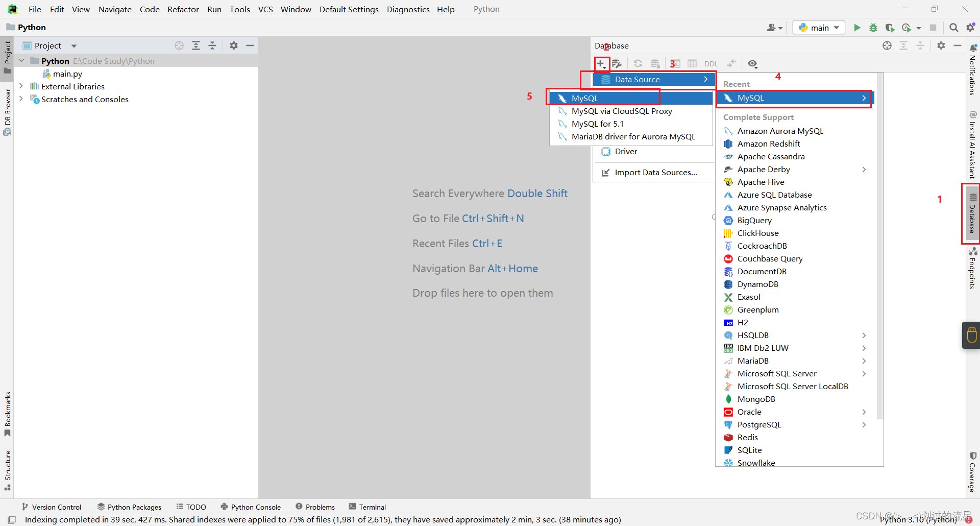Hide the Database panel with minus icon

(x=958, y=45)
